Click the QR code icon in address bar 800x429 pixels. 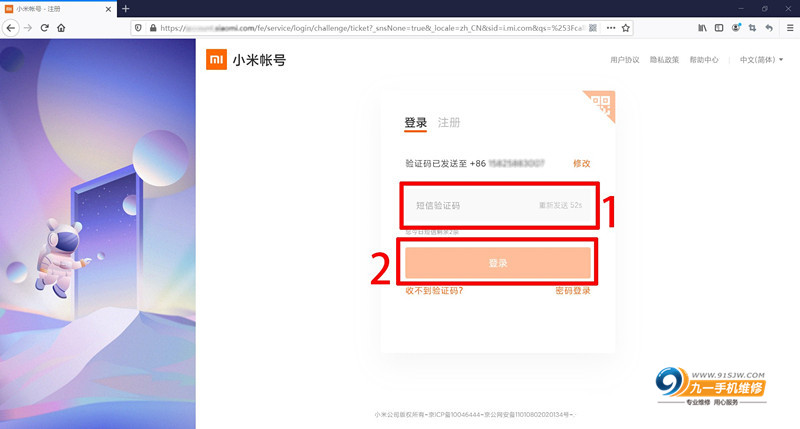[592, 28]
